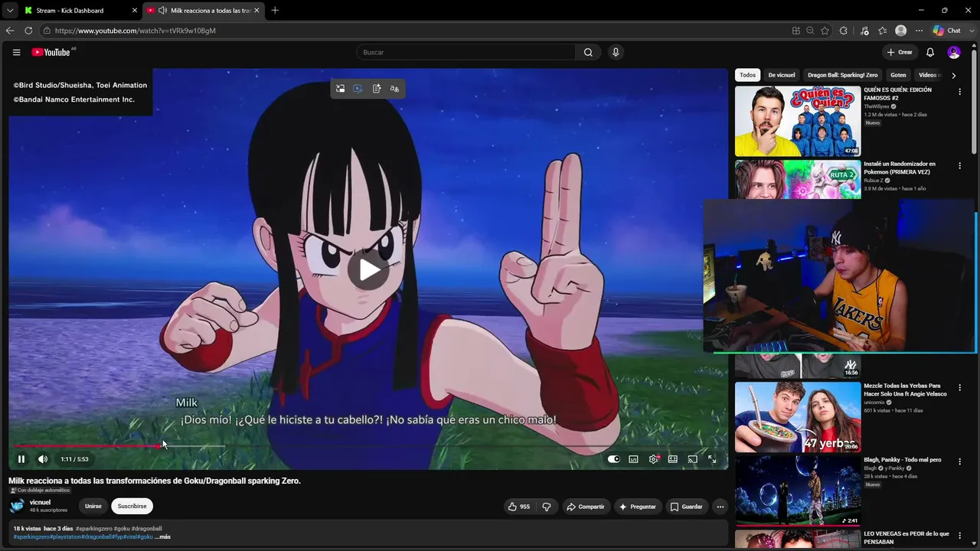Click the AI summary notes overlay icon

[x=377, y=89]
